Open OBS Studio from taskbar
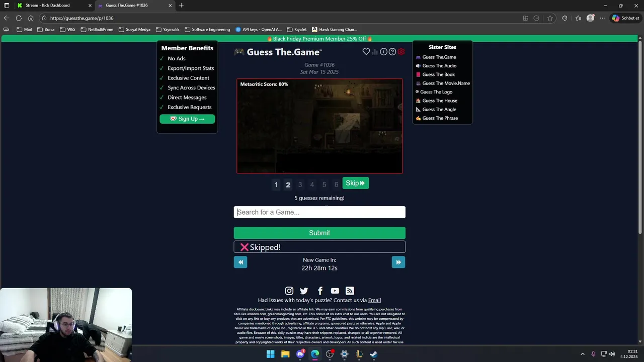 click(330, 354)
